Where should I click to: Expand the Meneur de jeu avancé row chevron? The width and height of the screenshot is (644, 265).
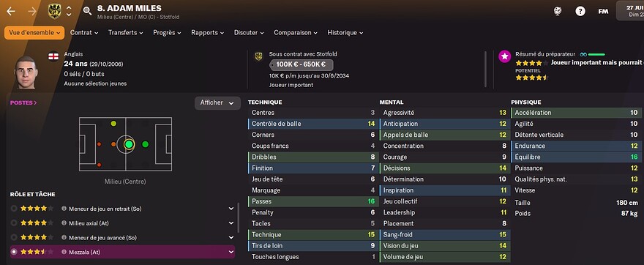click(x=231, y=237)
